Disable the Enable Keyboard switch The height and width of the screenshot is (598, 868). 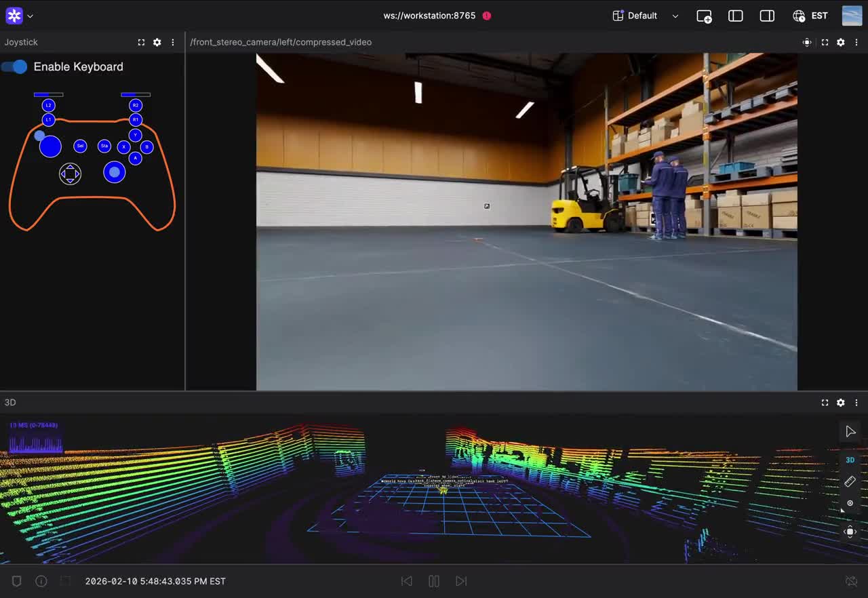click(x=15, y=66)
